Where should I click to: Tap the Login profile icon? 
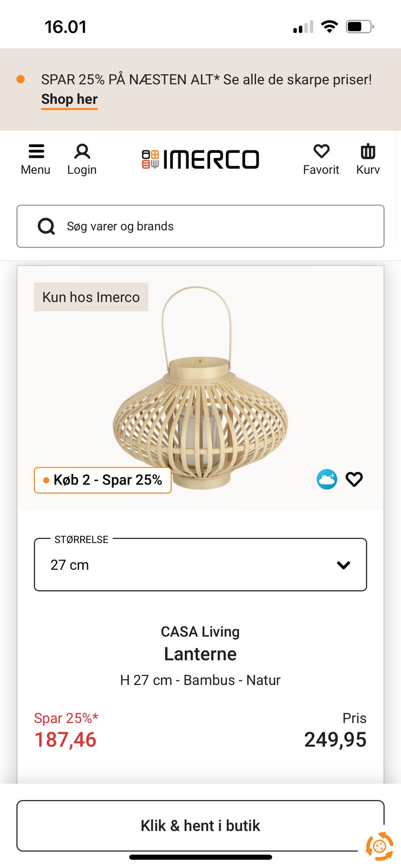pyautogui.click(x=82, y=159)
